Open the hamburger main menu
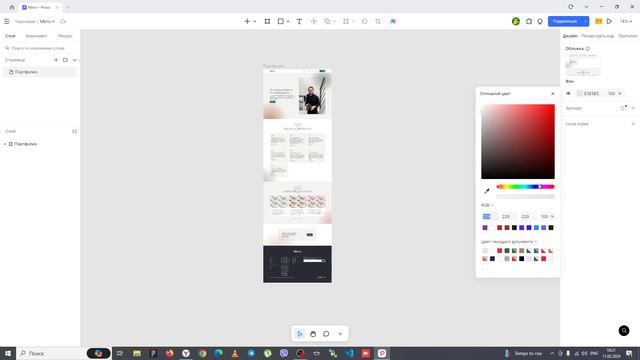Viewport: 640px width, 360px height. tap(7, 21)
